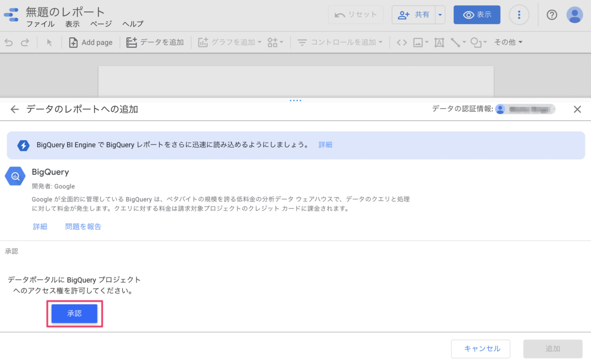The height and width of the screenshot is (364, 591).
Task: Expand the その他 menu
Action: pos(508,43)
